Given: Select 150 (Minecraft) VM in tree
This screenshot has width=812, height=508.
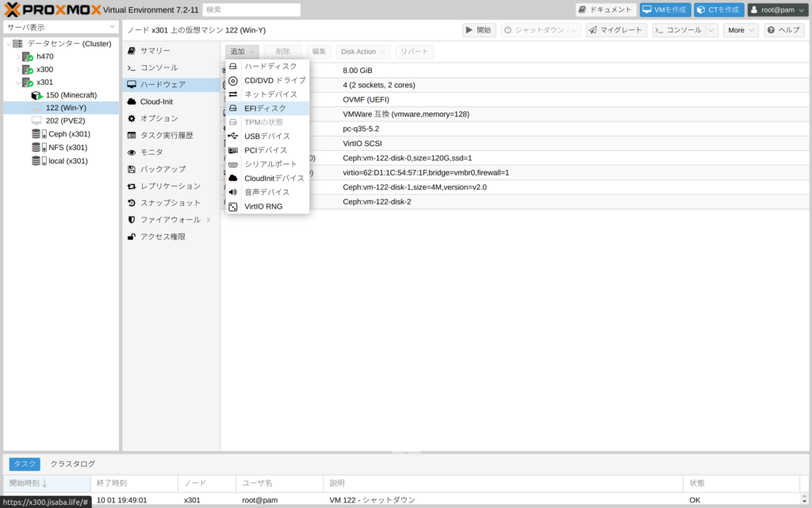Looking at the screenshot, I should (71, 95).
